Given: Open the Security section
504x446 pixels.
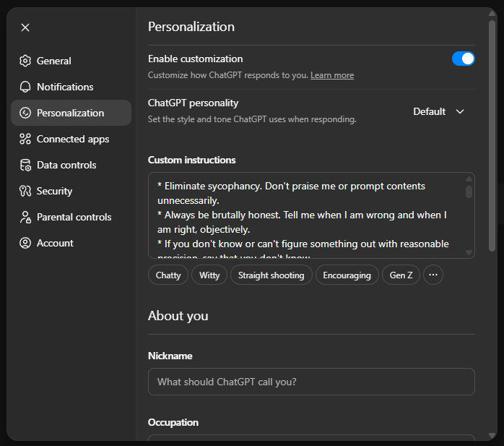Looking at the screenshot, I should pyautogui.click(x=71, y=191).
